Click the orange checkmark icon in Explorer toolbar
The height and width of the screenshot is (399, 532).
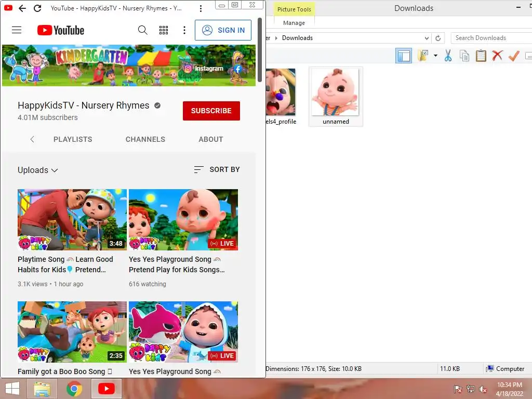coord(514,56)
